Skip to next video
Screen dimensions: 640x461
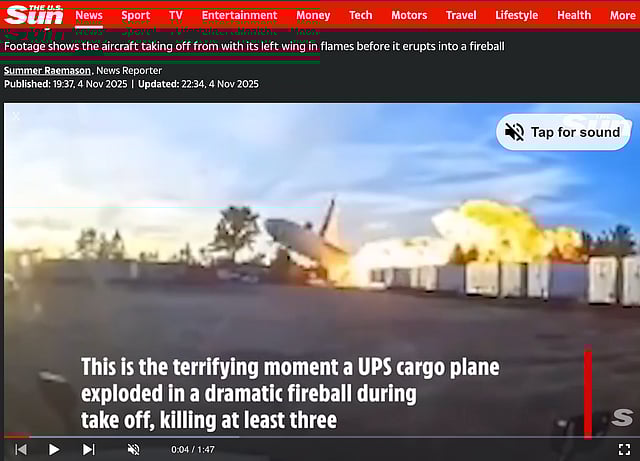(x=89, y=450)
